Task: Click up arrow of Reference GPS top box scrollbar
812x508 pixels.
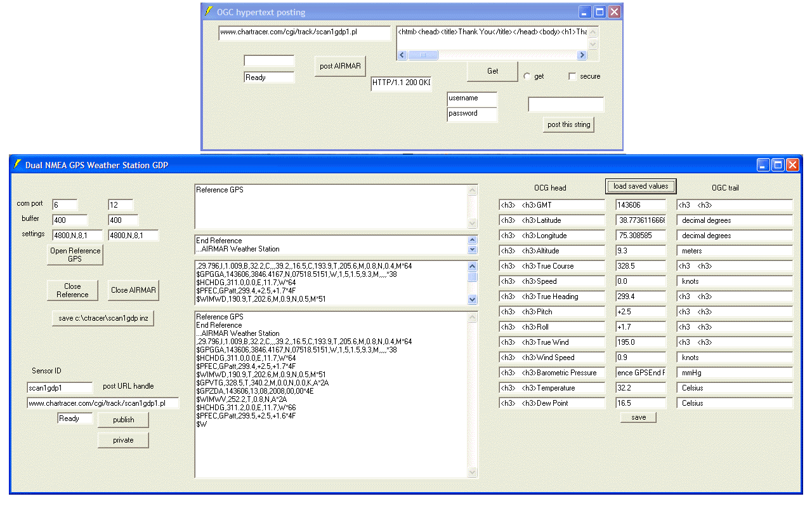Action: (x=472, y=190)
